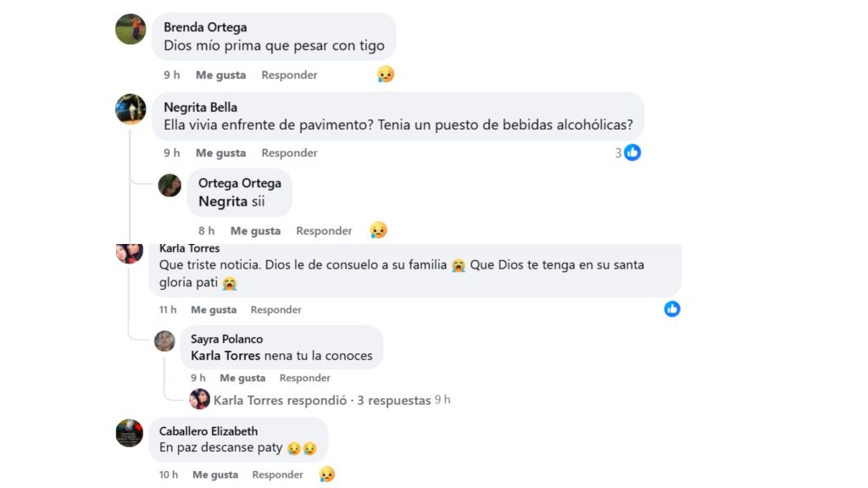Image resolution: width=868 pixels, height=488 pixels.
Task: Select the like icon under Karla Torres's comment
Action: 671,308
